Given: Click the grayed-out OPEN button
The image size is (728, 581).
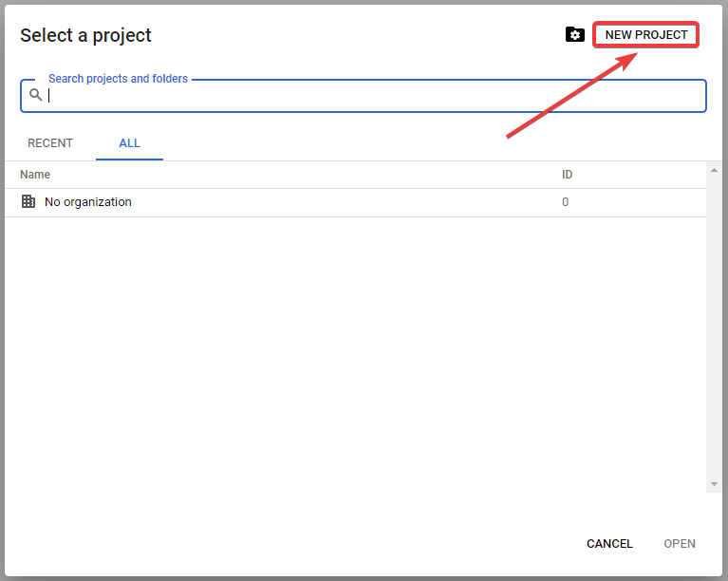Looking at the screenshot, I should click(680, 544).
